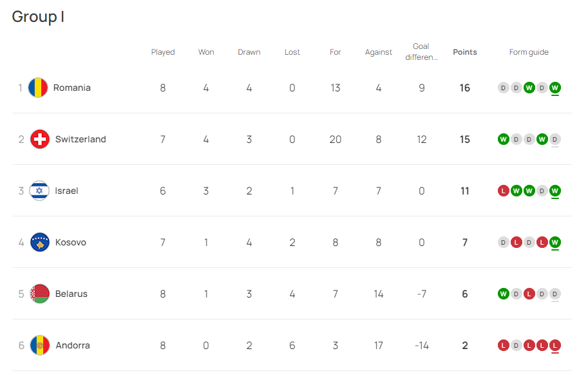Click the Form guide column header
Image resolution: width=588 pixels, height=380 pixels.
click(529, 52)
